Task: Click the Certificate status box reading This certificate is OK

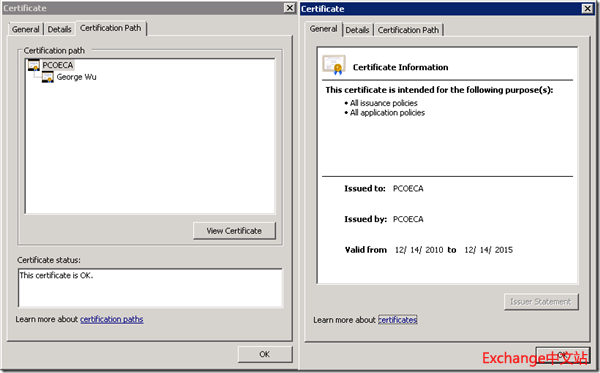Action: (150, 288)
